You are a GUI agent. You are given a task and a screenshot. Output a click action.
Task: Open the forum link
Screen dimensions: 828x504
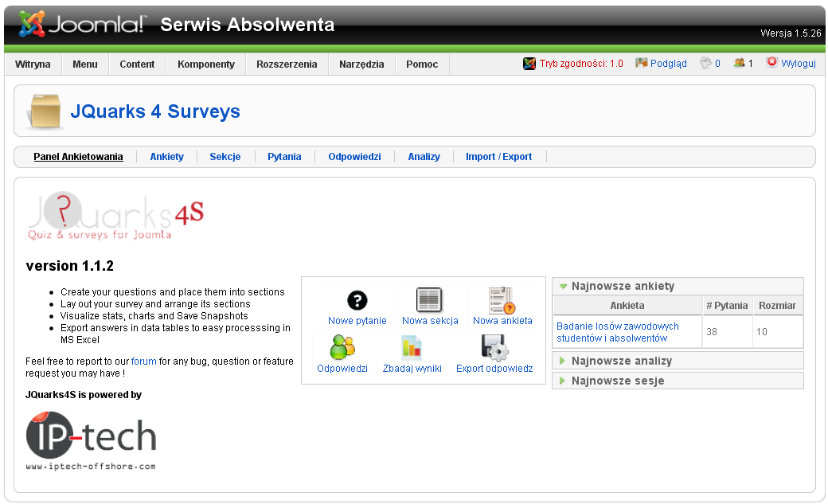pyautogui.click(x=143, y=361)
